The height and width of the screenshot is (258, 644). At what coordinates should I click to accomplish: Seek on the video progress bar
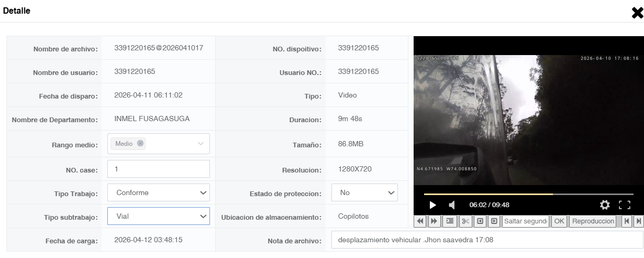point(529,194)
